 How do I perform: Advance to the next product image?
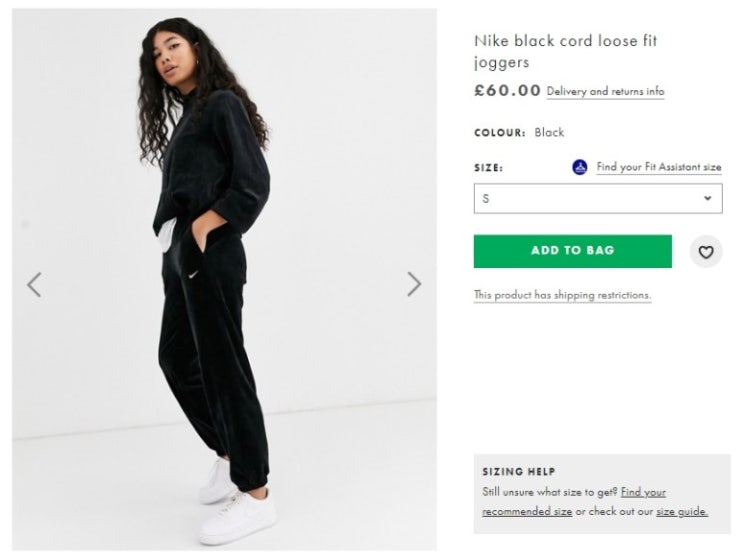(x=414, y=284)
